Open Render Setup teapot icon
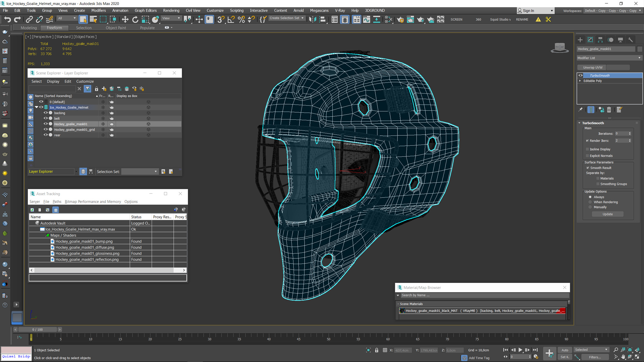This screenshot has width=644, height=362. [x=400, y=19]
